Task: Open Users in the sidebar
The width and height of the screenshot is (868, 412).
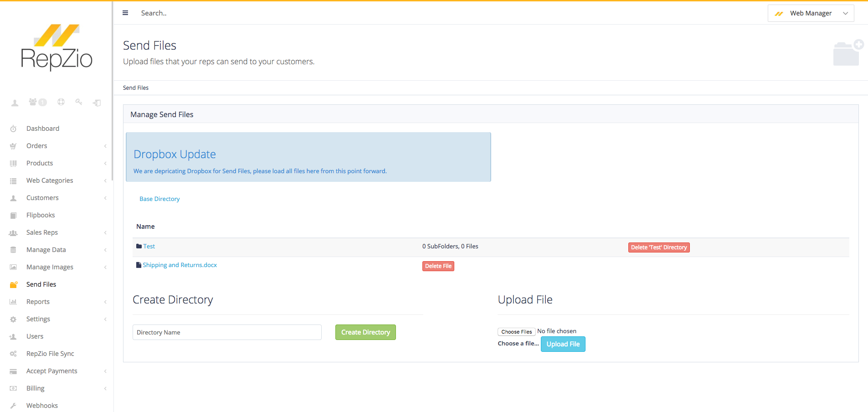Action: click(x=35, y=336)
